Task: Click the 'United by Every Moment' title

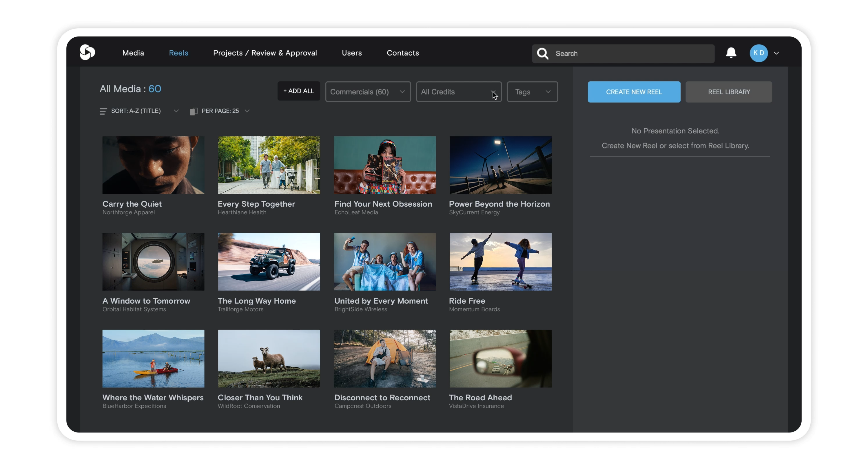Action: [381, 301]
